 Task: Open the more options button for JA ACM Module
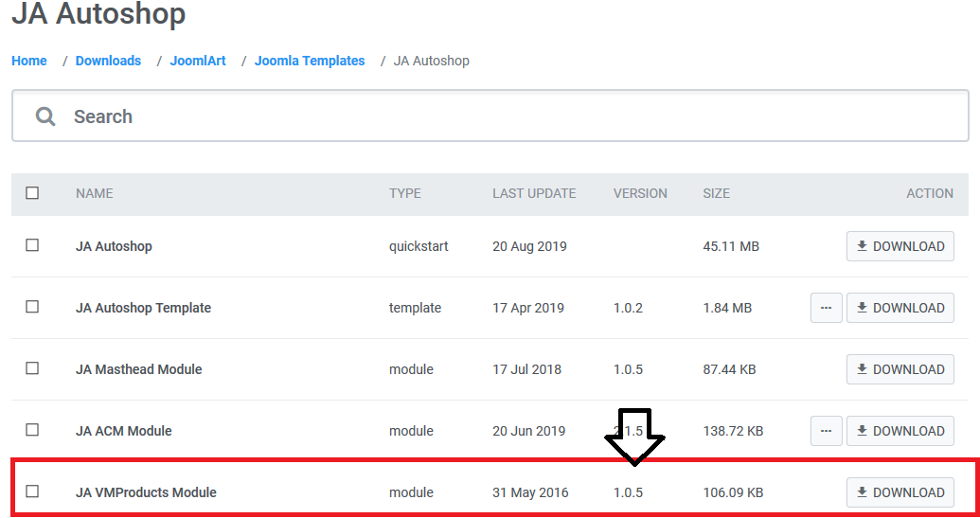[826, 431]
